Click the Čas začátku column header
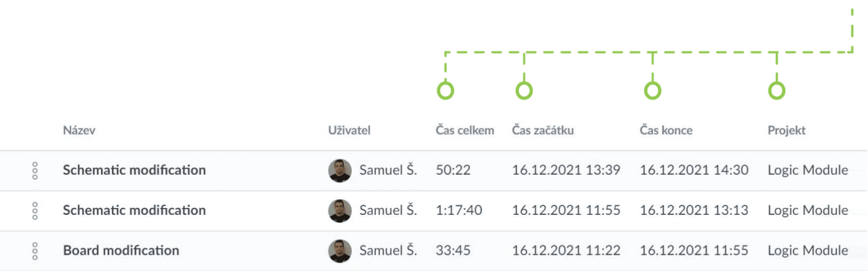 click(x=542, y=131)
